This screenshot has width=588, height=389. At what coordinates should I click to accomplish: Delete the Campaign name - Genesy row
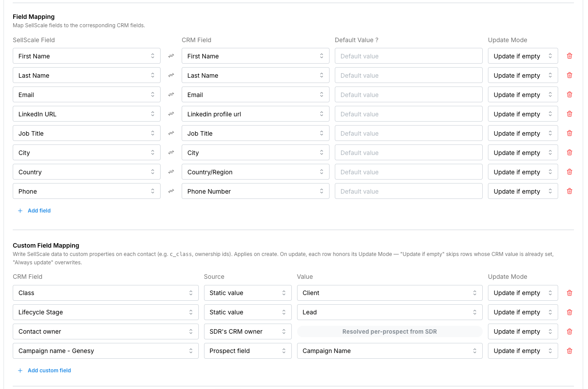coord(570,351)
